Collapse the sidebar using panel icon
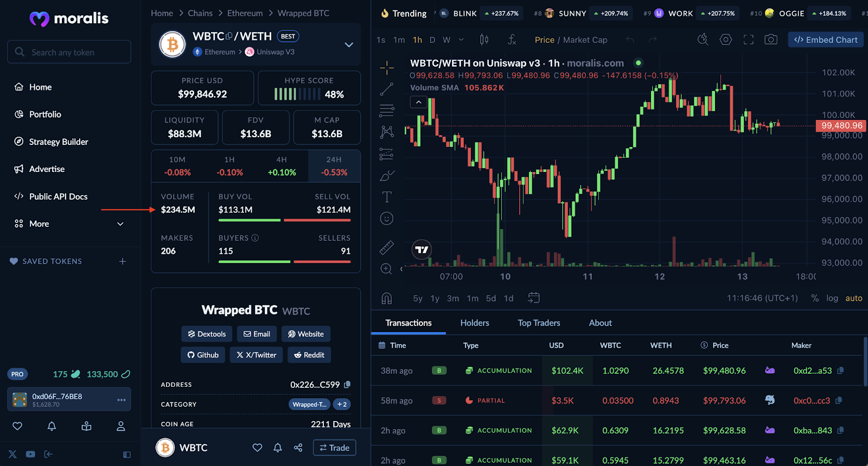The height and width of the screenshot is (466, 868). click(127, 455)
